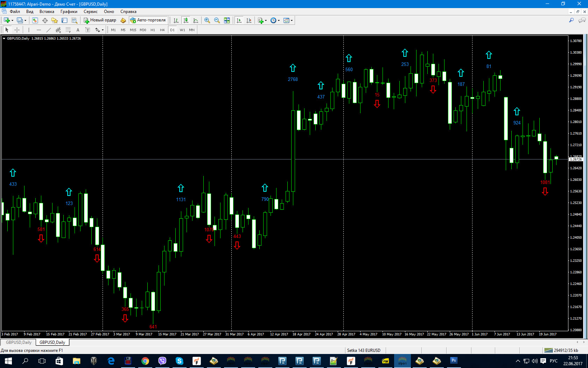Switch chart to line chart icon
The height and width of the screenshot is (368, 588).
coord(196,20)
